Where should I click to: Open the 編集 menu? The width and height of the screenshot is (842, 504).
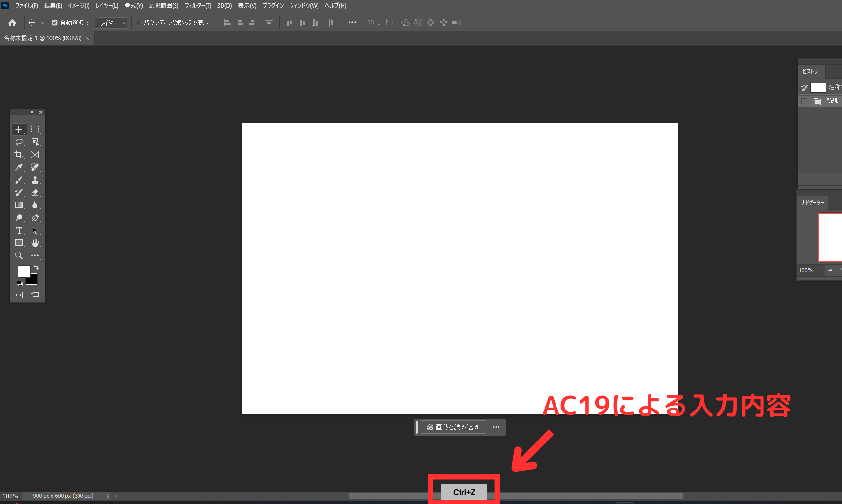click(x=51, y=6)
